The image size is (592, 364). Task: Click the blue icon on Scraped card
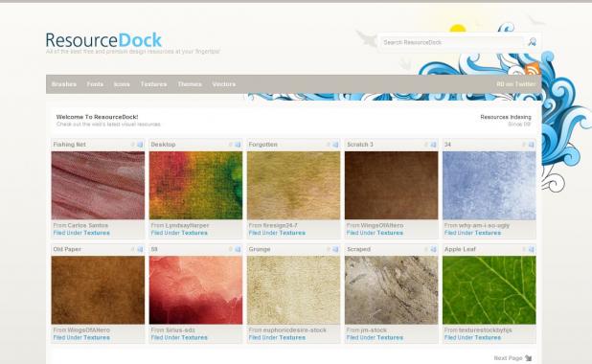[433, 249]
